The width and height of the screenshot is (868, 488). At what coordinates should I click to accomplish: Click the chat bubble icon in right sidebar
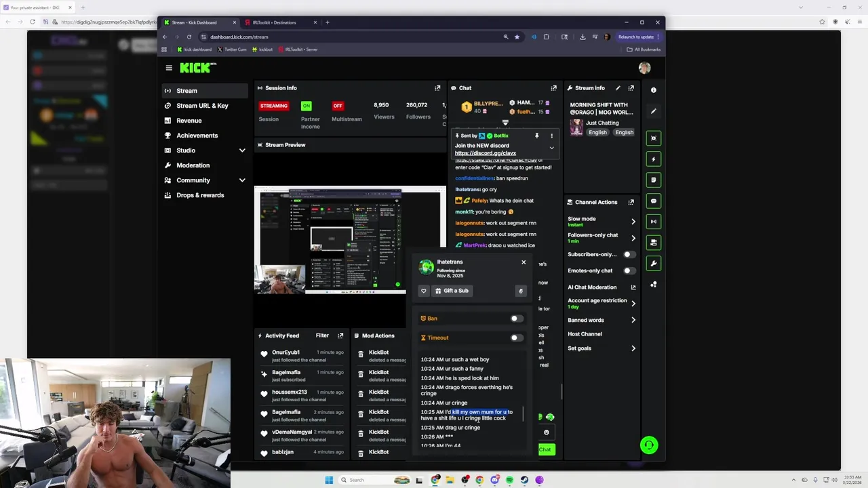(654, 201)
